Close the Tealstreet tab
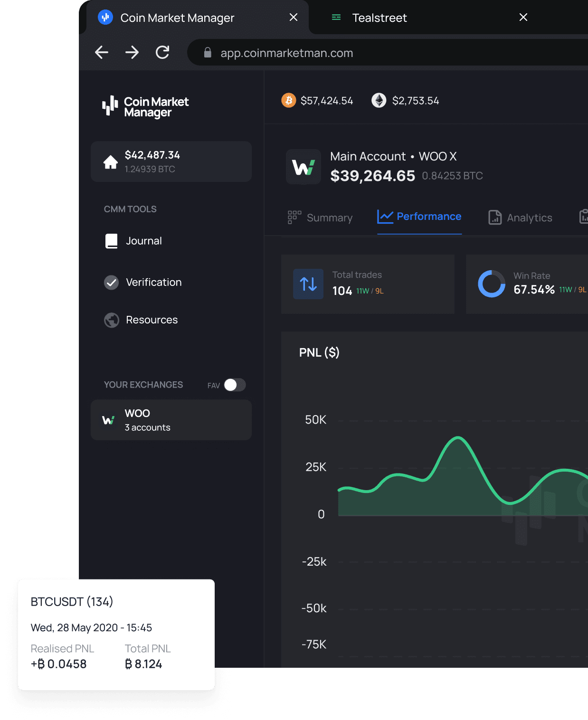Screen dimensions: 588x720 coord(523,17)
